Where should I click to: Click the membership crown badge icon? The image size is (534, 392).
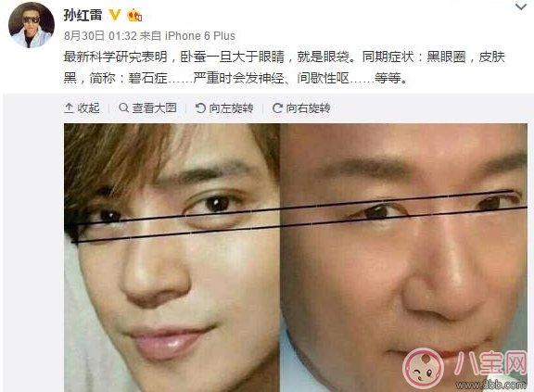[134, 16]
